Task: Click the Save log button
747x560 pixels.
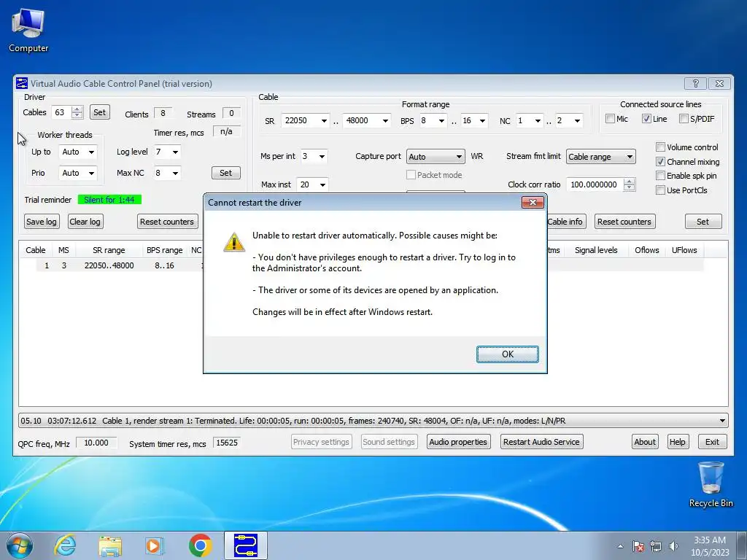Action: point(42,222)
